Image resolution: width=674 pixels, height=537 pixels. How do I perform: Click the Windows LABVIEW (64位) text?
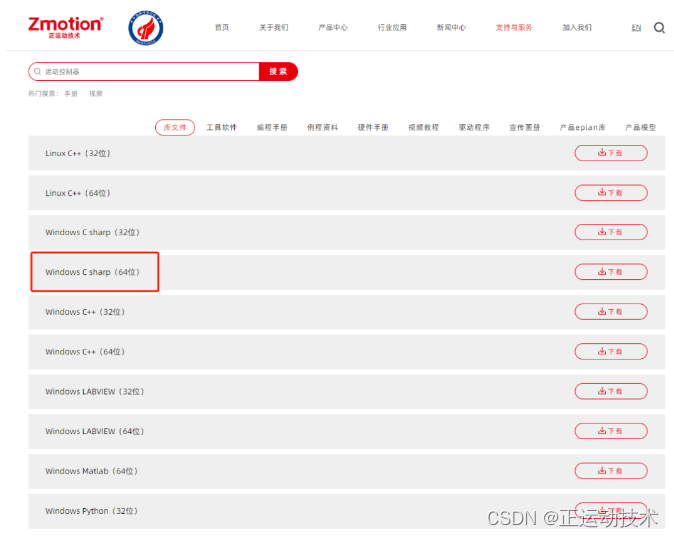tap(95, 431)
